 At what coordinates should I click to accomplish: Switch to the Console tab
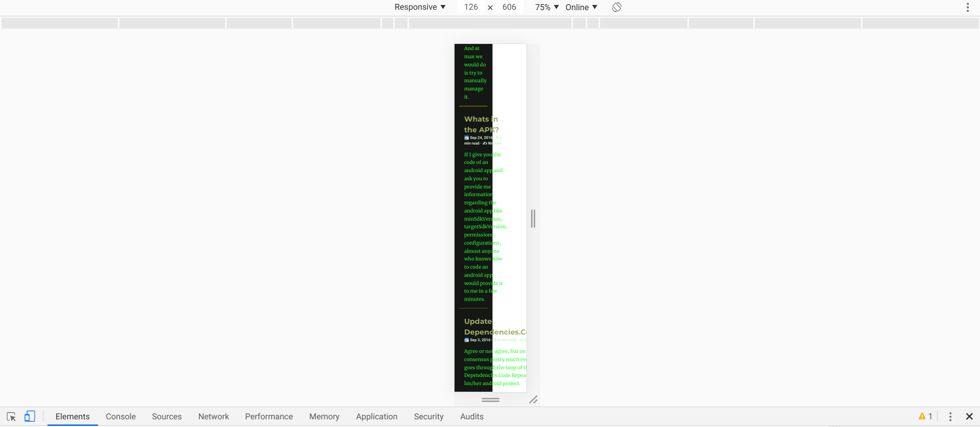[121, 416]
